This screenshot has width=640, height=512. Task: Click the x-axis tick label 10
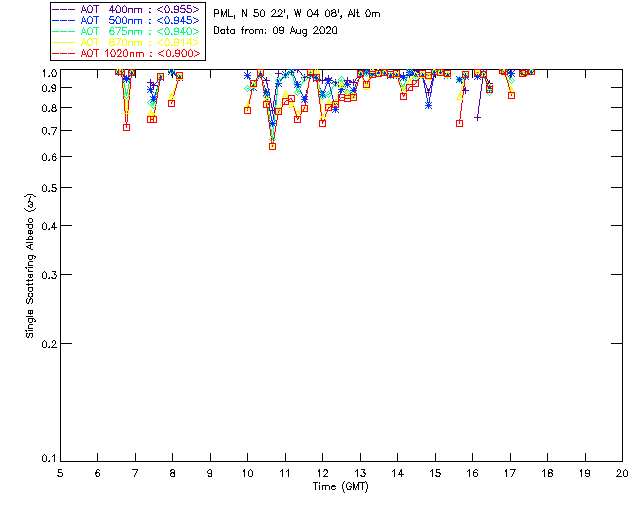(247, 473)
